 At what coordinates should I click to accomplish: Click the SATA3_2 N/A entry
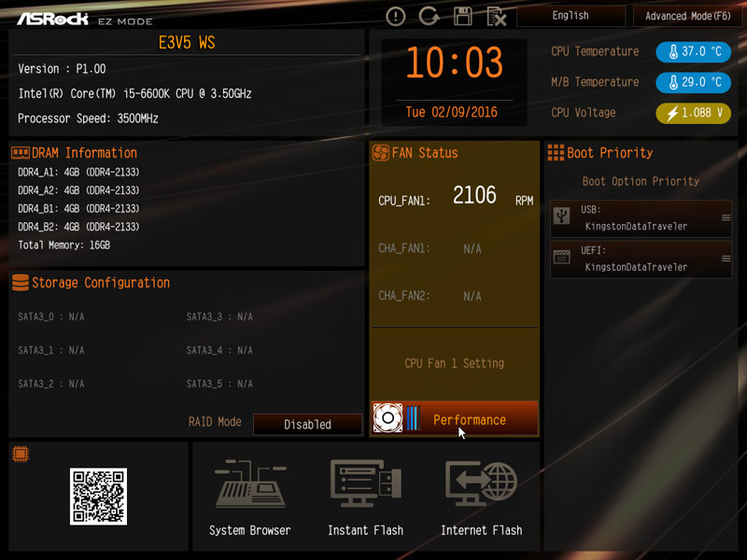pos(51,384)
